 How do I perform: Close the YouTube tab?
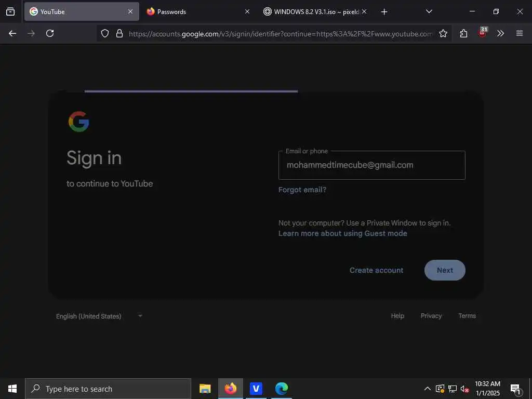(130, 11)
